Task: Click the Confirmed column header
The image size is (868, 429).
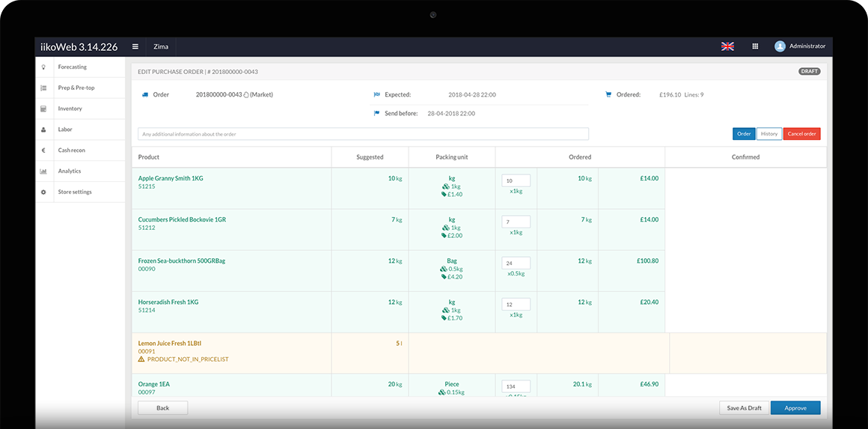Action: click(746, 157)
